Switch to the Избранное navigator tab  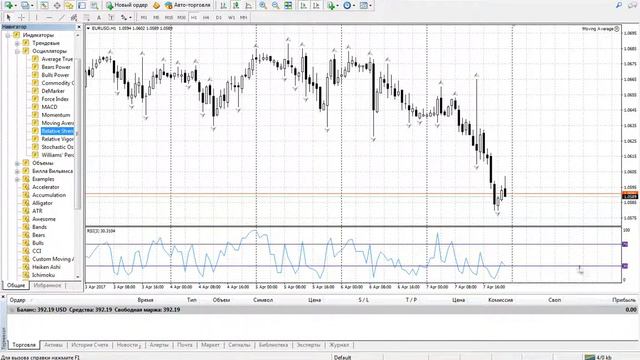tap(47, 285)
